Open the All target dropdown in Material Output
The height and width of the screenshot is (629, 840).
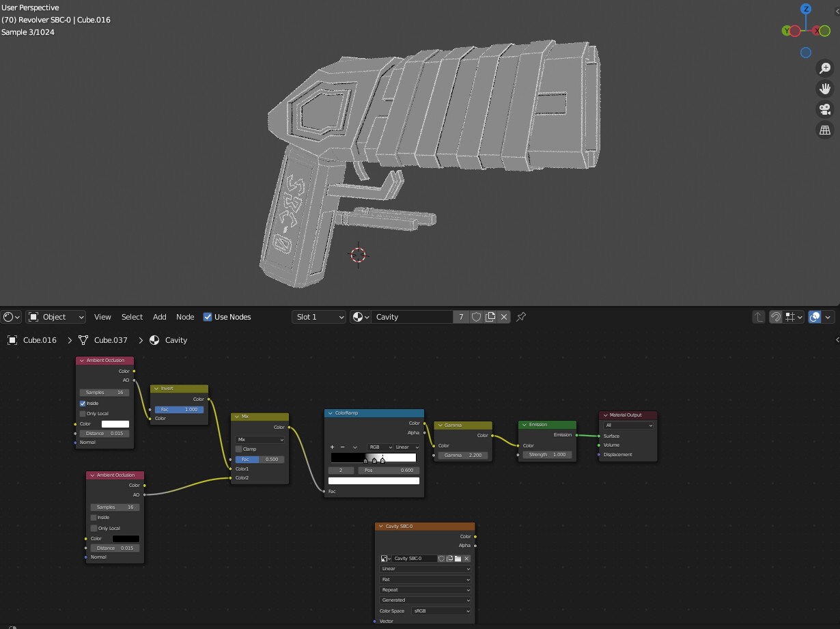628,425
